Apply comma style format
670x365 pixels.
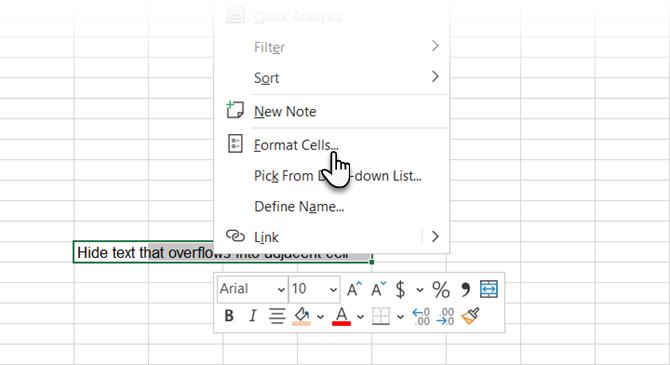pos(465,289)
